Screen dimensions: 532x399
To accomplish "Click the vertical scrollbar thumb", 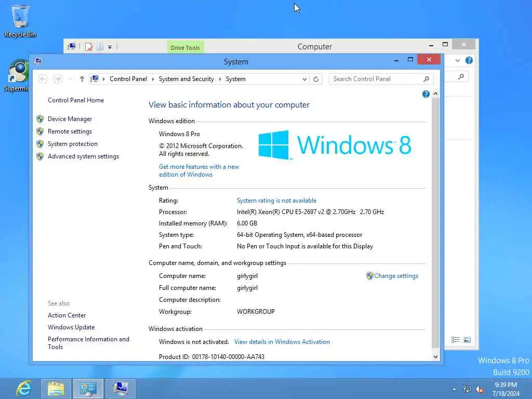I will point(435,223).
